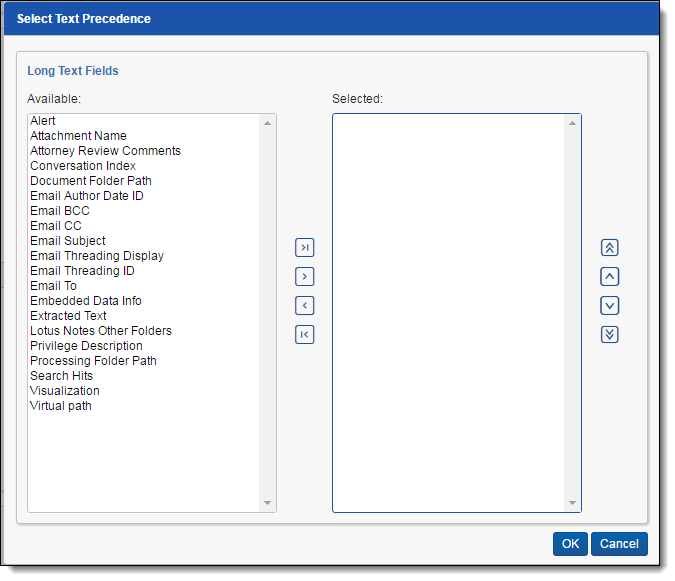Viewport: 675px width, 581px height.
Task: Click the move up chevron icon
Action: coord(610,277)
